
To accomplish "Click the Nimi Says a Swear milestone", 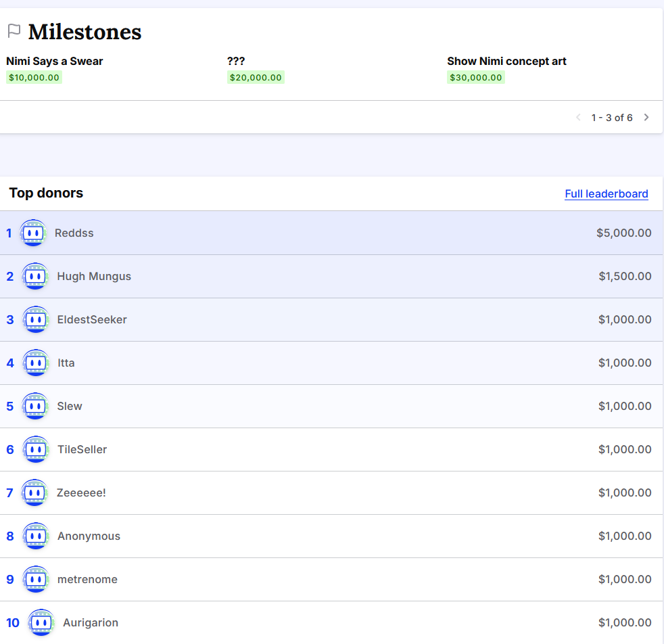I will coord(55,62).
